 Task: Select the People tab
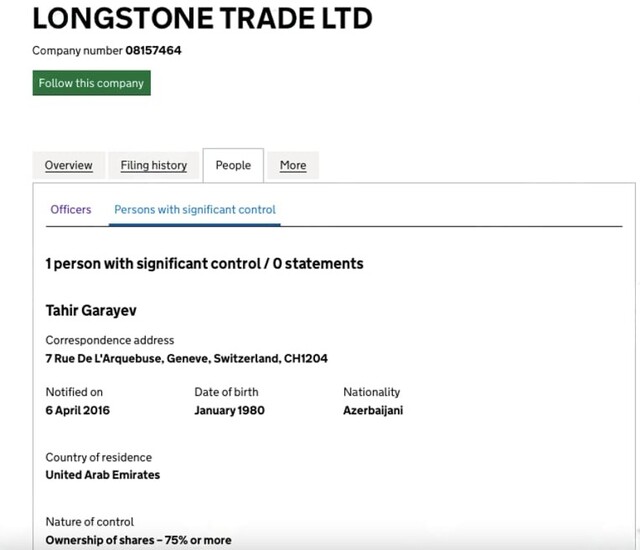point(233,165)
